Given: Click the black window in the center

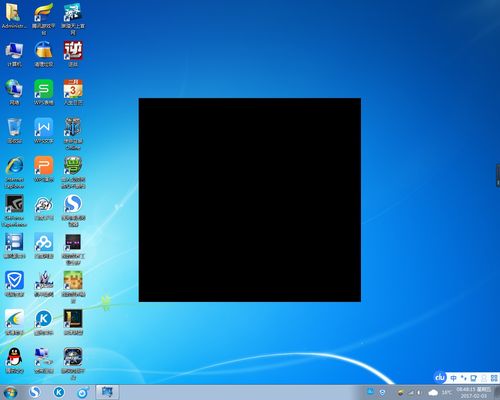Looking at the screenshot, I should coord(250,200).
